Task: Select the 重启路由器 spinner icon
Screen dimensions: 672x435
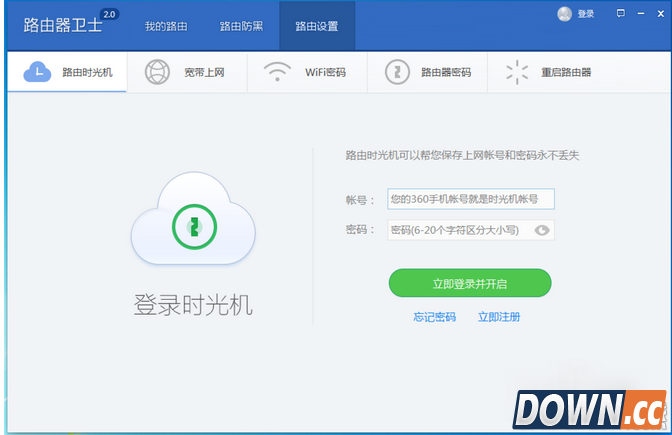Action: tap(517, 72)
